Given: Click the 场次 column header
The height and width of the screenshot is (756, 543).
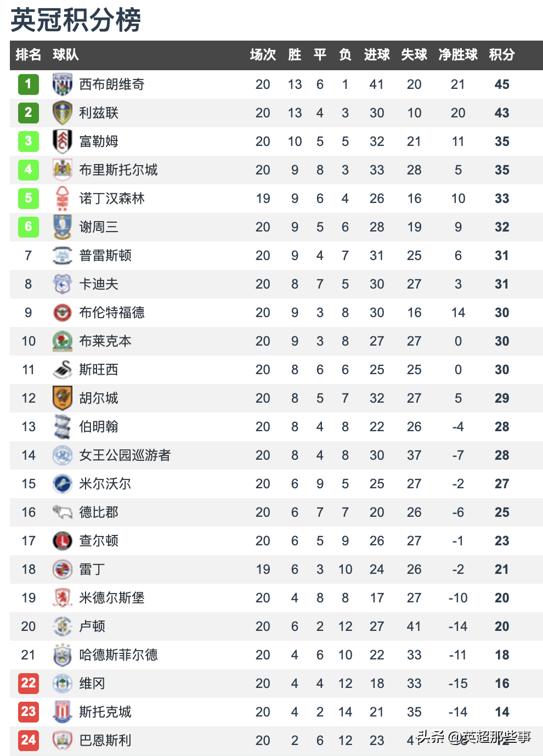Looking at the screenshot, I should [263, 55].
